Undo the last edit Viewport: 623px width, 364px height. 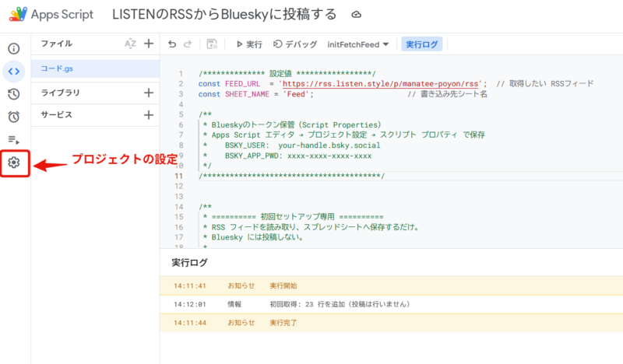click(172, 44)
